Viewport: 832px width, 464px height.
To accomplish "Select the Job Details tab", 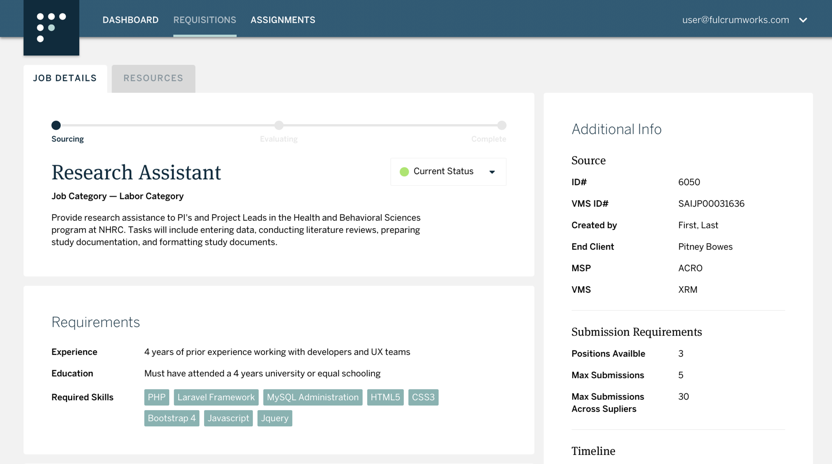I will pos(65,78).
